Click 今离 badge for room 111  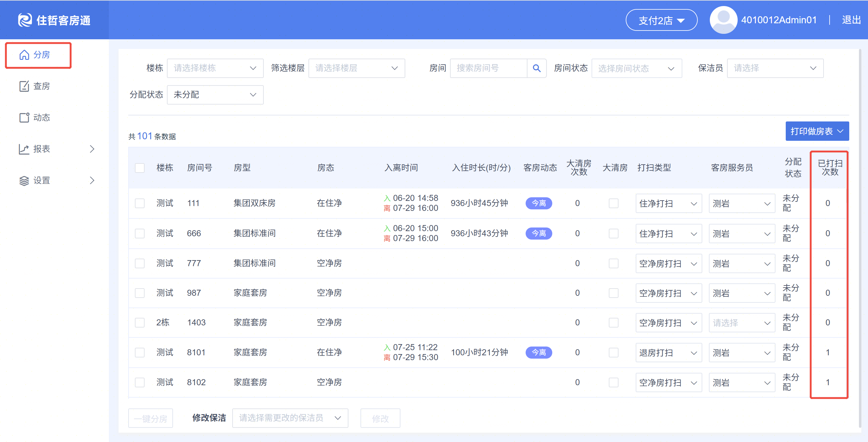(x=538, y=203)
